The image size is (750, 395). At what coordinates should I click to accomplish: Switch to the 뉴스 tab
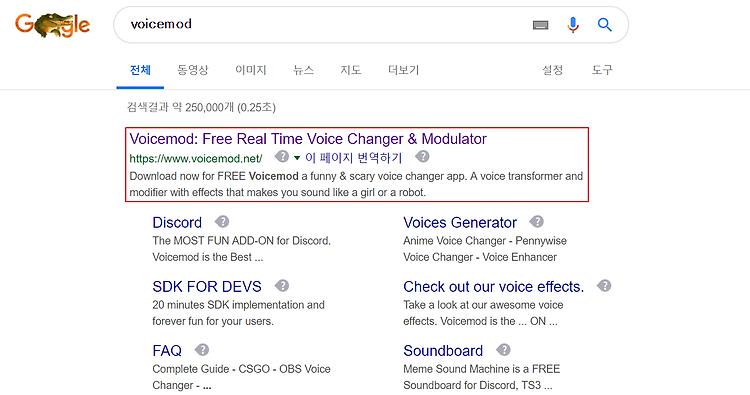pyautogui.click(x=303, y=70)
